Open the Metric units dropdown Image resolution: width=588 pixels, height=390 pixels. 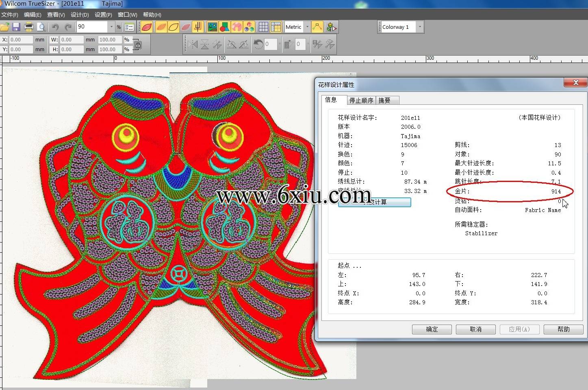(x=307, y=27)
